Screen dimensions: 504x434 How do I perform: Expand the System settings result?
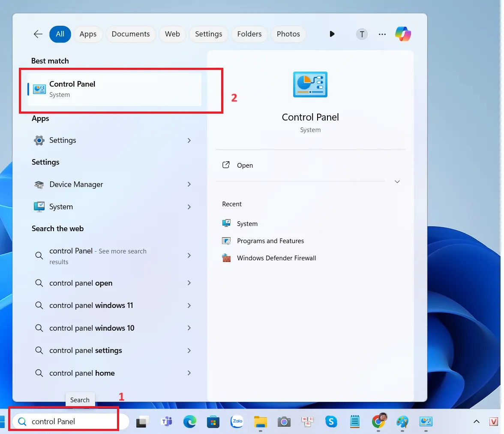pyautogui.click(x=189, y=207)
